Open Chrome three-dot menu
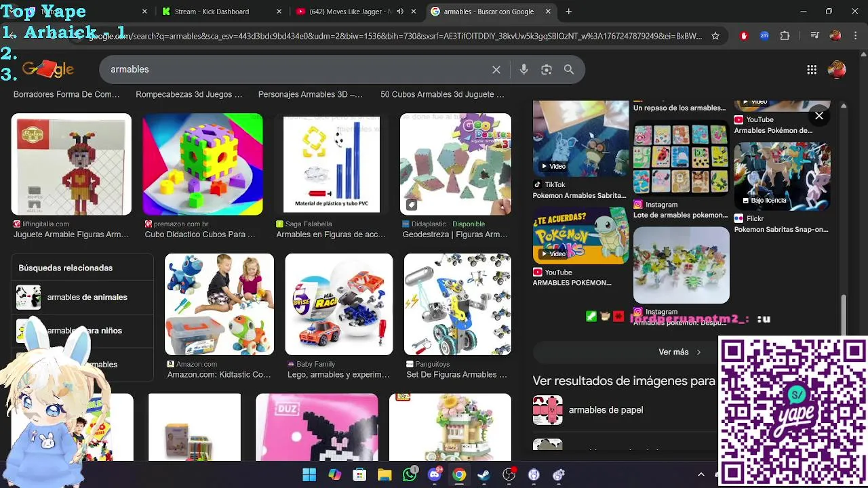This screenshot has width=868, height=488. click(x=854, y=36)
